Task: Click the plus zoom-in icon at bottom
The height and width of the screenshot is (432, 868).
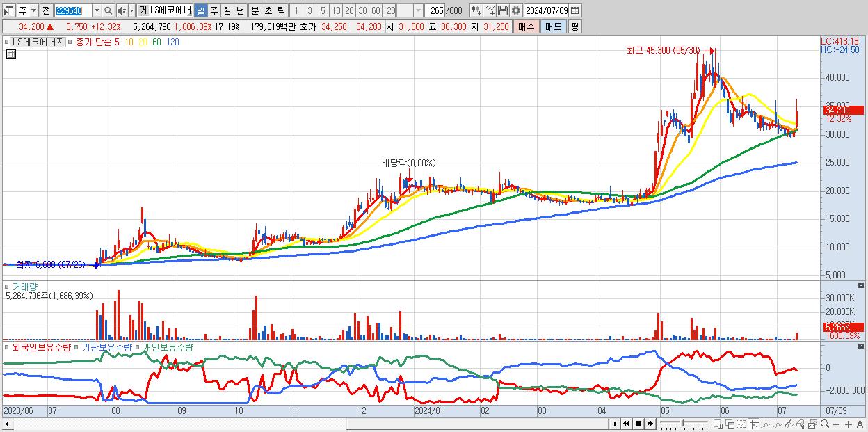Action: [848, 424]
